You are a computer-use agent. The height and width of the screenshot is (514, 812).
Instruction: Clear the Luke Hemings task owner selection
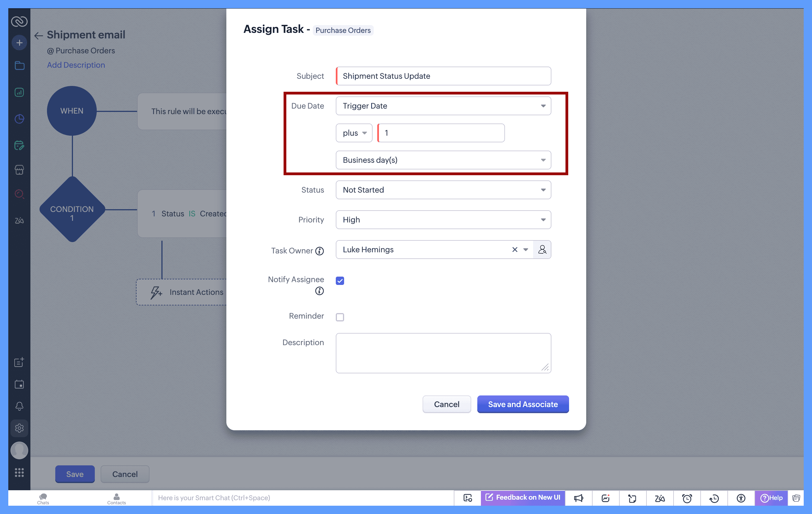point(515,250)
